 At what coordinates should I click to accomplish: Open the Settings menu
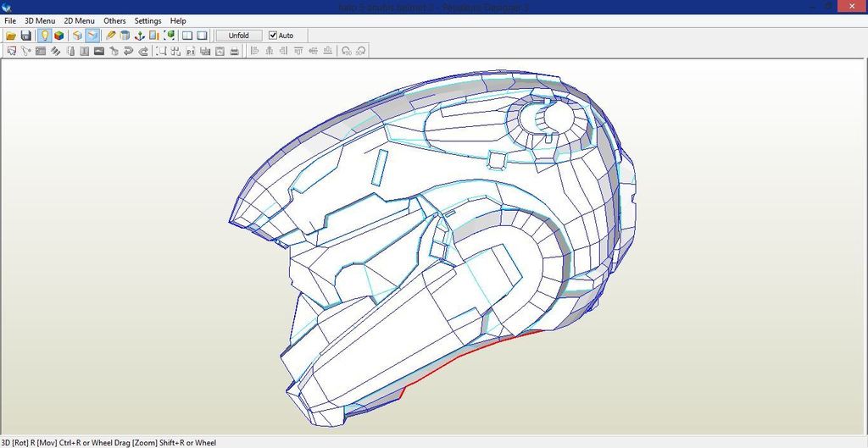[147, 20]
